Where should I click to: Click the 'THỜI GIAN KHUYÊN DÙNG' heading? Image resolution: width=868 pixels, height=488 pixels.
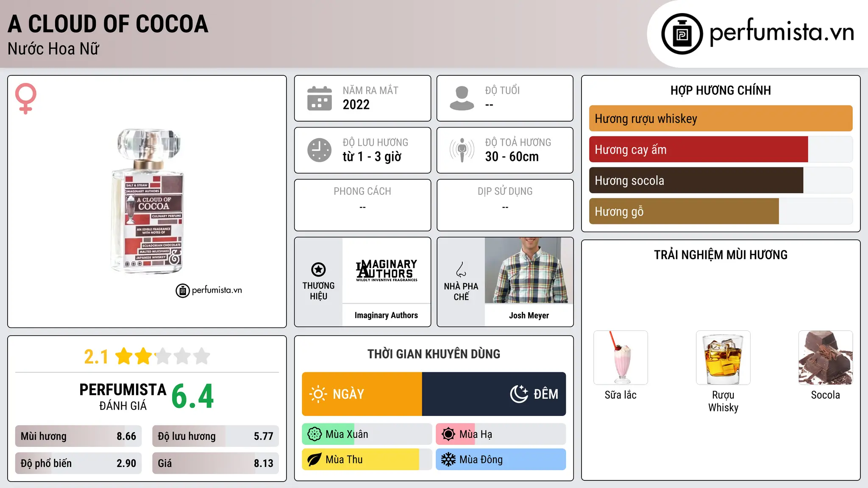(434, 354)
